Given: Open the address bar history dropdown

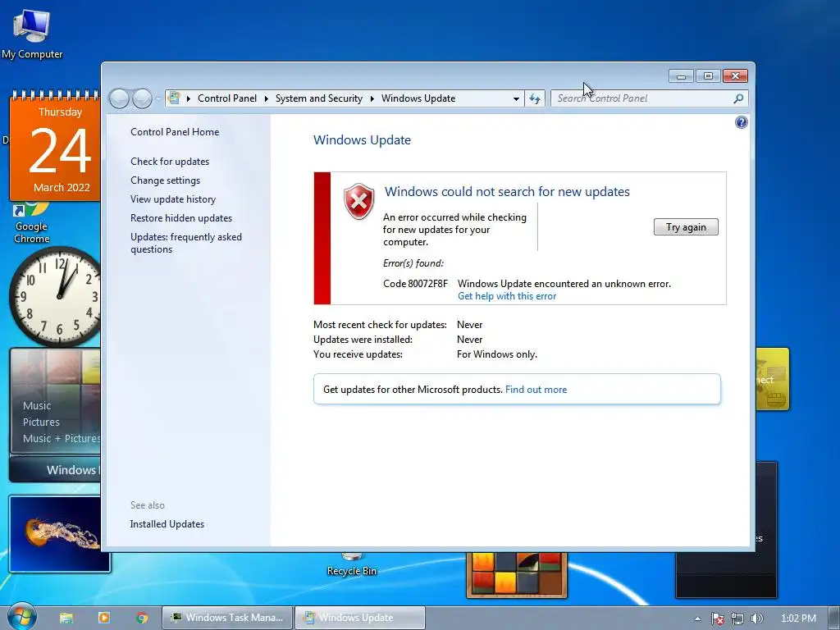Looking at the screenshot, I should [516, 98].
